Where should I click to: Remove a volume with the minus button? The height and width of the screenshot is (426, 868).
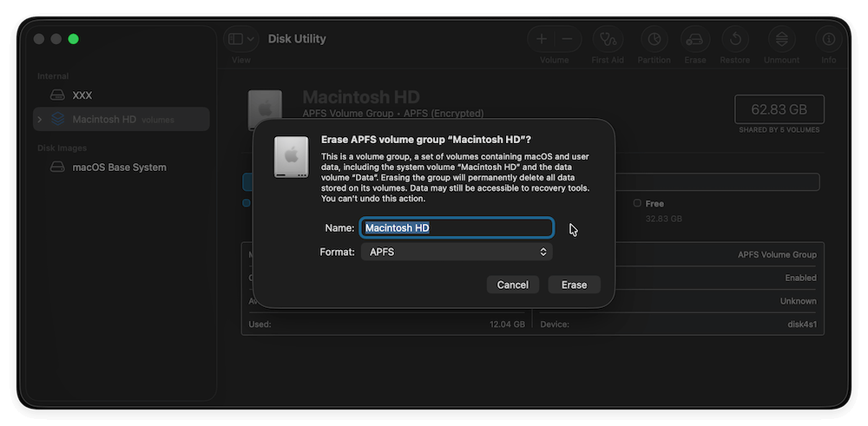click(567, 39)
